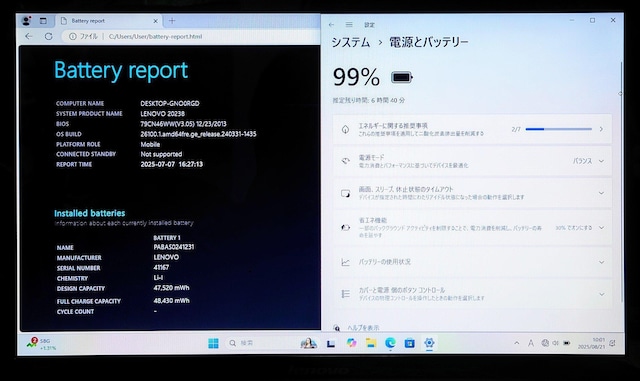Click the 48,430 mWh full charge value

click(171, 301)
